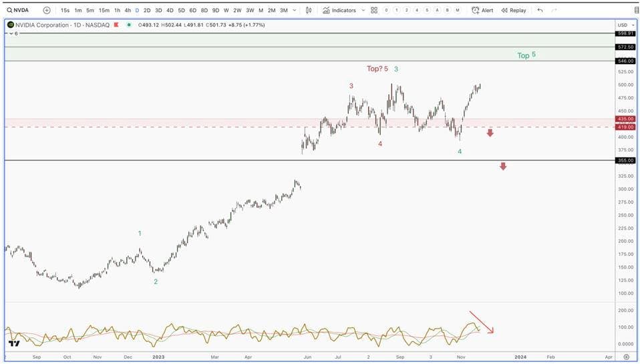The width and height of the screenshot is (640, 364).
Task: Click the 572.50 price label
Action: (626, 47)
